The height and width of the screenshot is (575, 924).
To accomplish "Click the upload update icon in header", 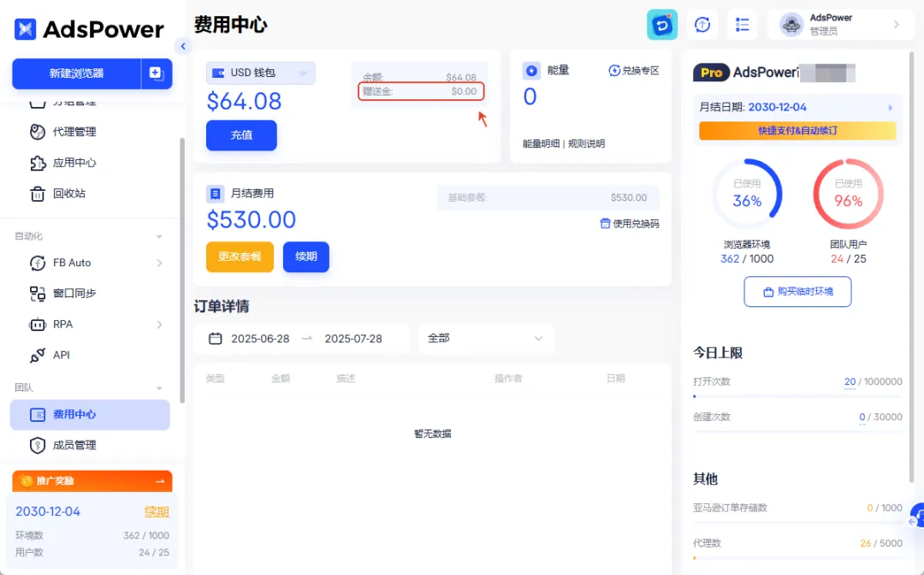I will click(702, 25).
